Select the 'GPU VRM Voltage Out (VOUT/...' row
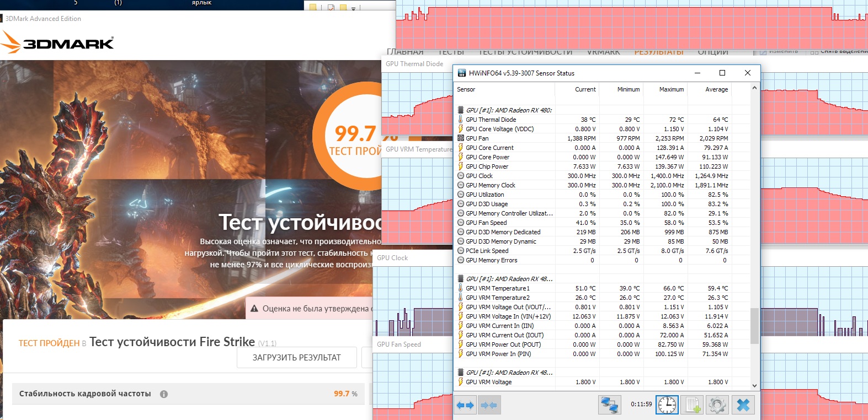The image size is (868, 420). click(602, 307)
